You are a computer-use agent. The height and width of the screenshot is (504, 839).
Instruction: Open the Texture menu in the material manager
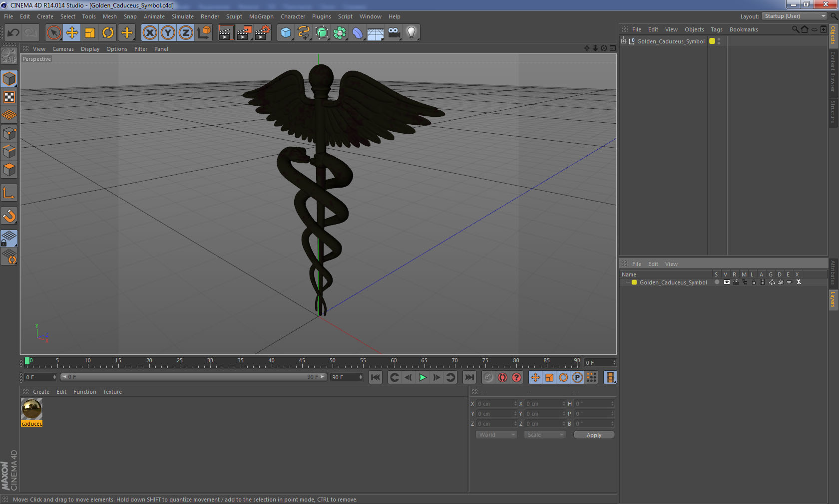coord(112,392)
